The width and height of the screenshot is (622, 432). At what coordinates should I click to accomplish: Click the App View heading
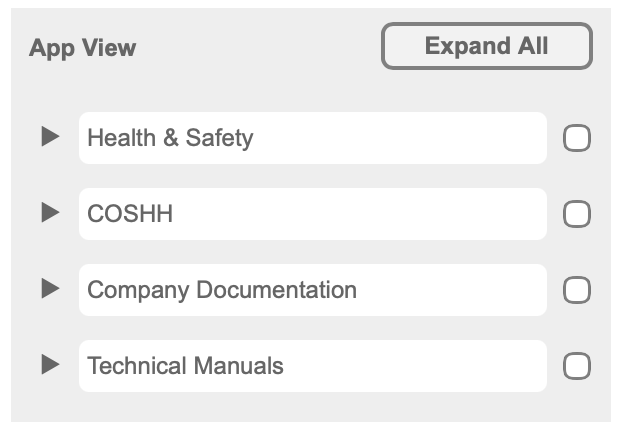tap(83, 48)
